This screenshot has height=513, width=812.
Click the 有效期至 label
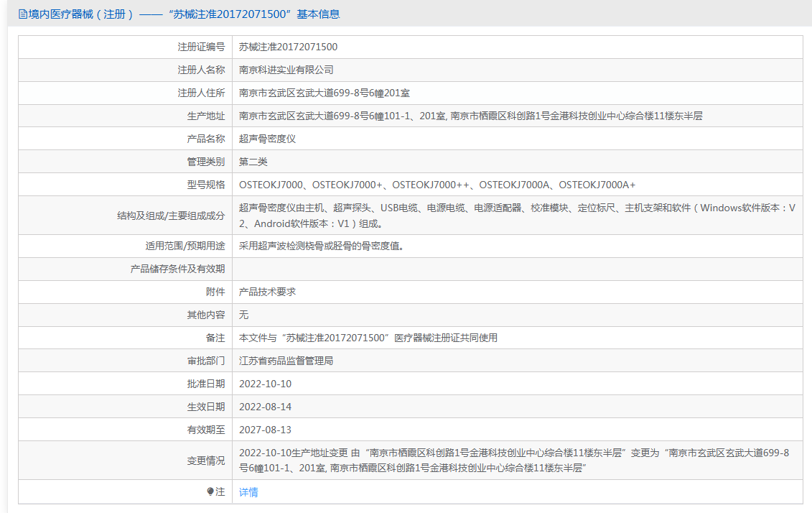click(206, 430)
